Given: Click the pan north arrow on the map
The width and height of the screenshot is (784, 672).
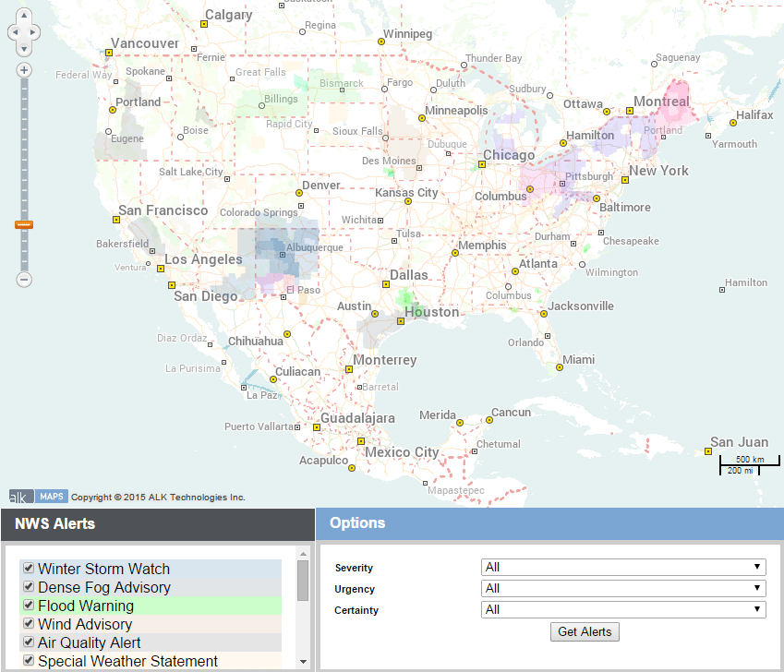Looking at the screenshot, I should [x=23, y=14].
